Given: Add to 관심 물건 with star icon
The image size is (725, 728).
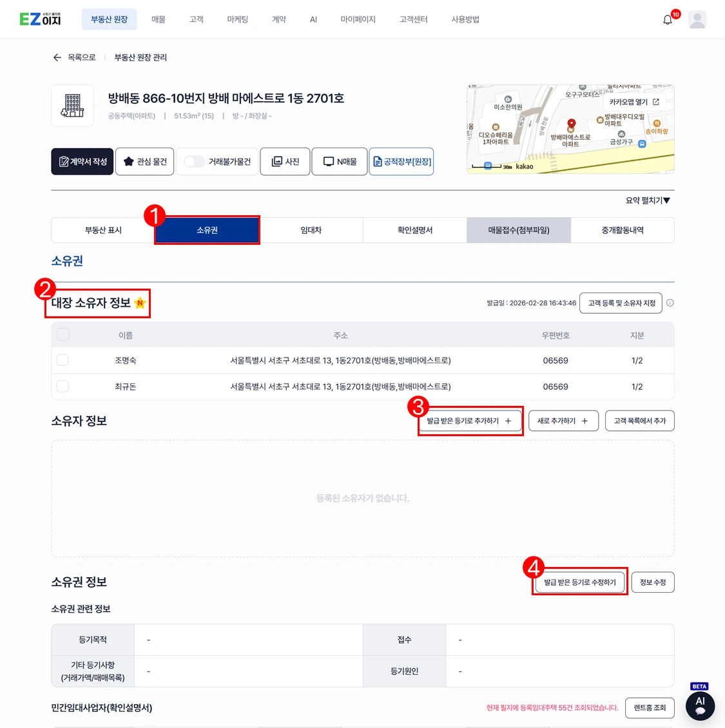Looking at the screenshot, I should pyautogui.click(x=144, y=161).
